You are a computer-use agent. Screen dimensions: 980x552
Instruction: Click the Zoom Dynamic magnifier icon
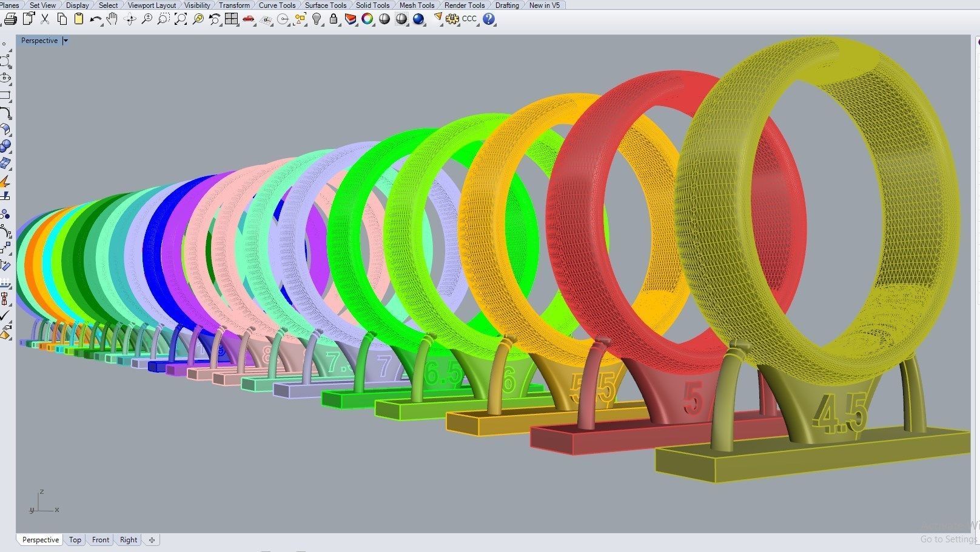tap(147, 19)
